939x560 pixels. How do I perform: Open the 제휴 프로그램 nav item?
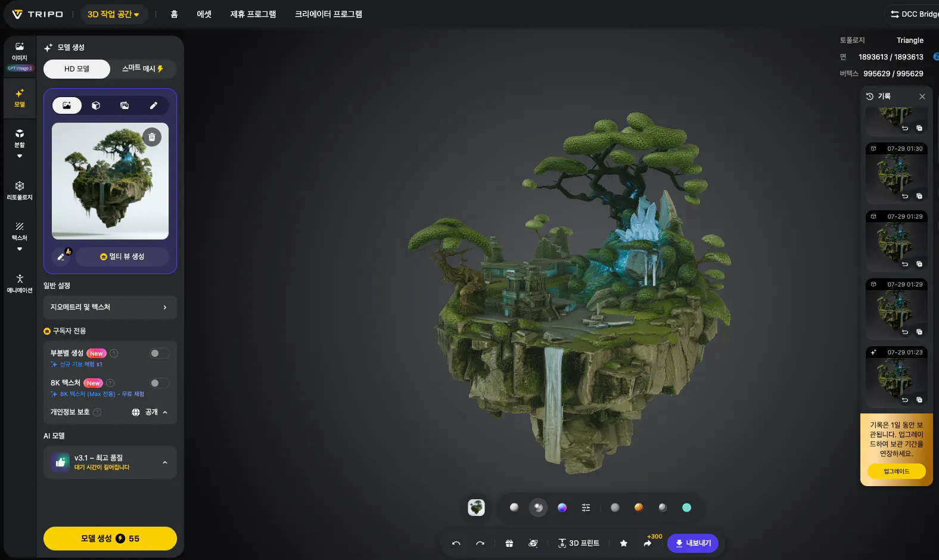pos(253,14)
